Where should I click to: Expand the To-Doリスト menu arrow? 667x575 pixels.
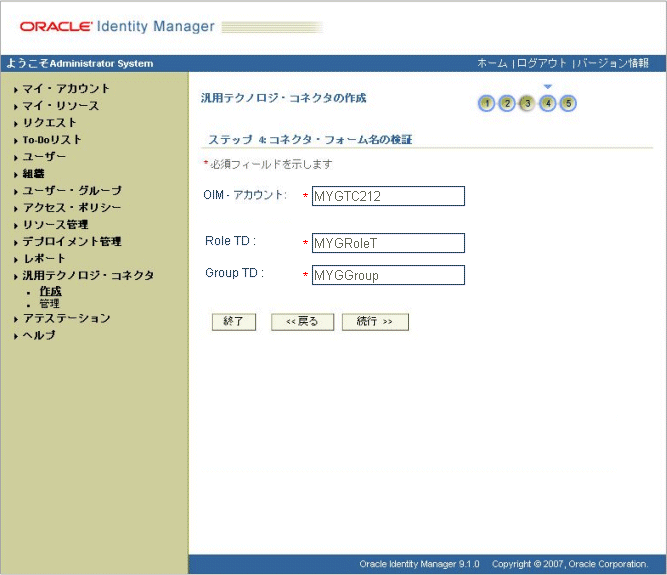point(16,141)
